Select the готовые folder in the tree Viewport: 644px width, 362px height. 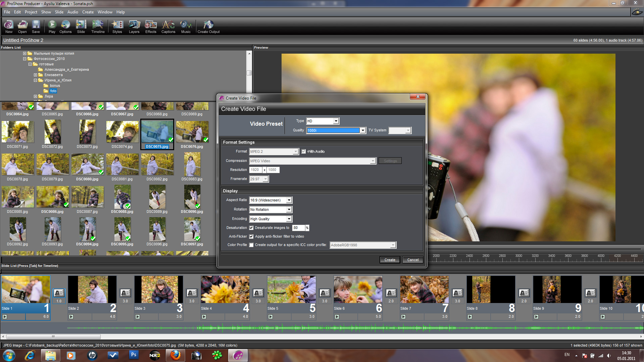coord(46,64)
